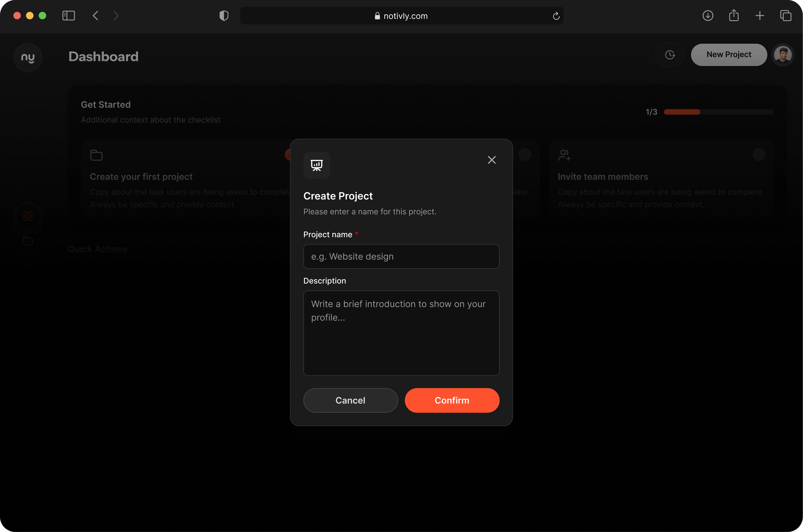The image size is (803, 532).
Task: Open a new browser tab
Action: [760, 16]
